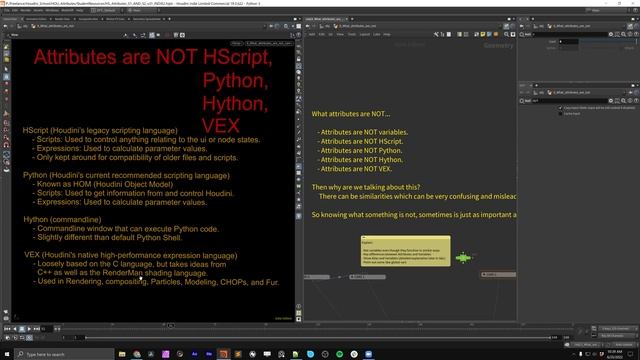The width and height of the screenshot is (640, 360).
Task: Jump to last frame on playbar
Action: click(36, 329)
